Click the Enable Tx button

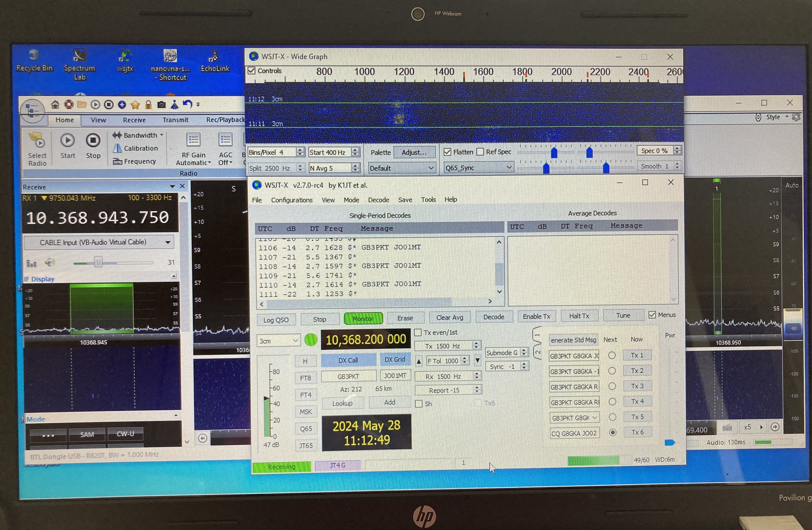(x=536, y=316)
